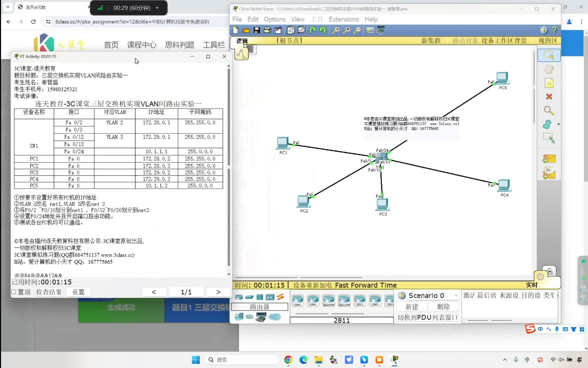Select the Connections lightning bolt category
Image resolution: width=588 pixels, height=368 pixels.
coord(280,297)
